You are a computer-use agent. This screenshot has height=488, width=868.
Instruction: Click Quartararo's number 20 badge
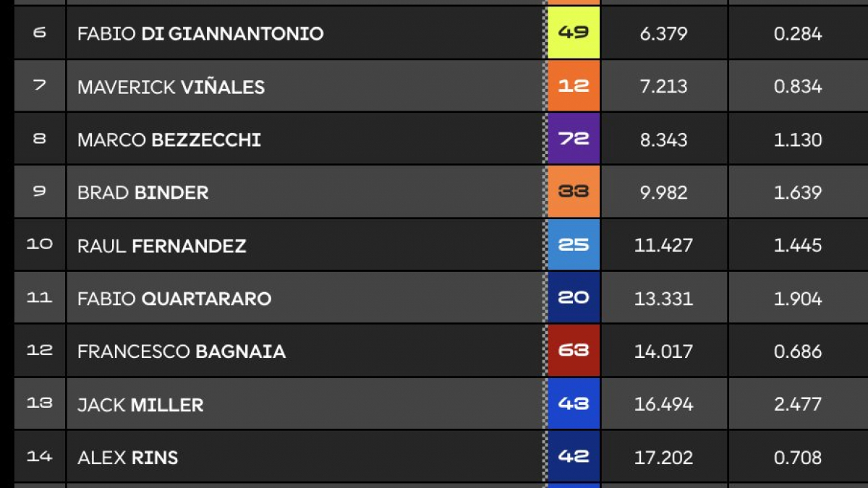tap(574, 298)
